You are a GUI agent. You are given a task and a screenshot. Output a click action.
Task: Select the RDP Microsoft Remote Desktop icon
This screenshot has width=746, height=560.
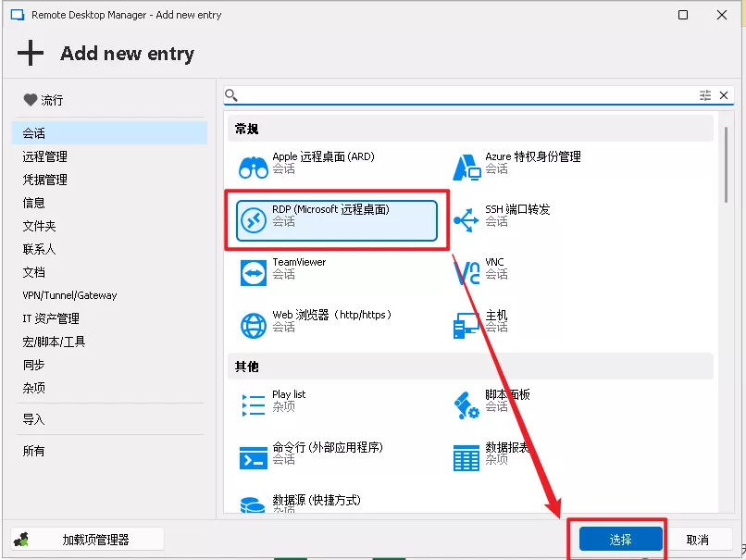253,220
